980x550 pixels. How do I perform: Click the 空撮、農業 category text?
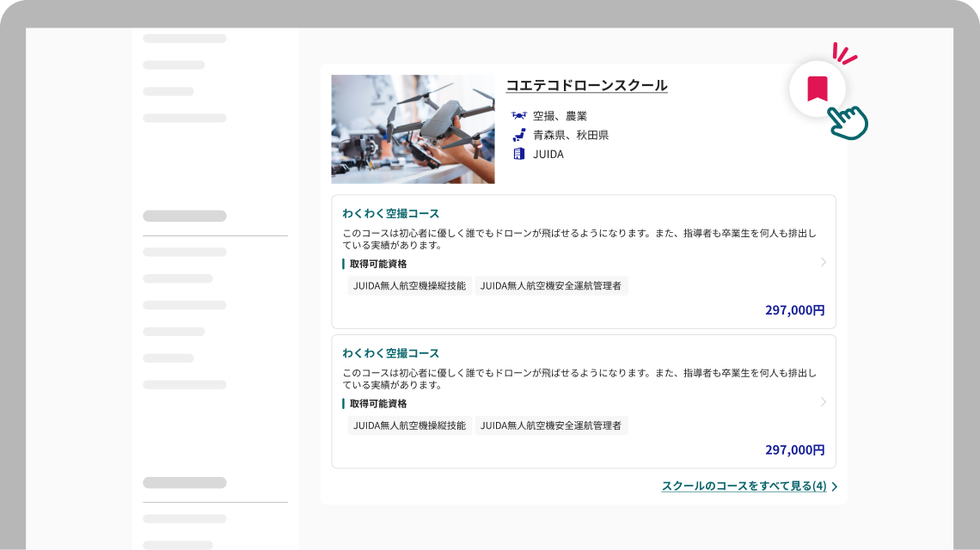pyautogui.click(x=560, y=116)
